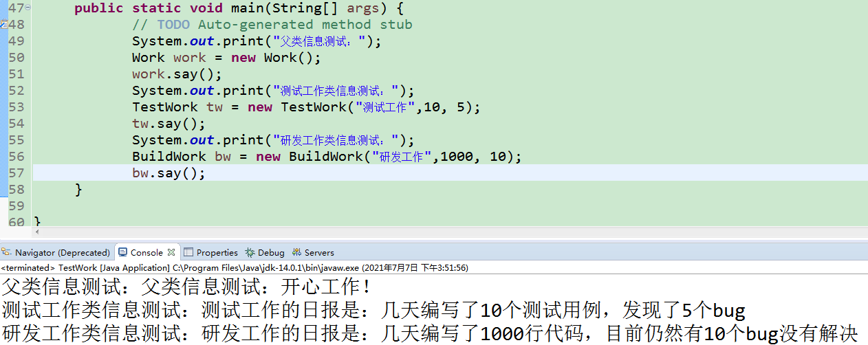This screenshot has height=345, width=868.
Task: Switch to the Navigator (Deprecated) tab
Action: (x=56, y=252)
